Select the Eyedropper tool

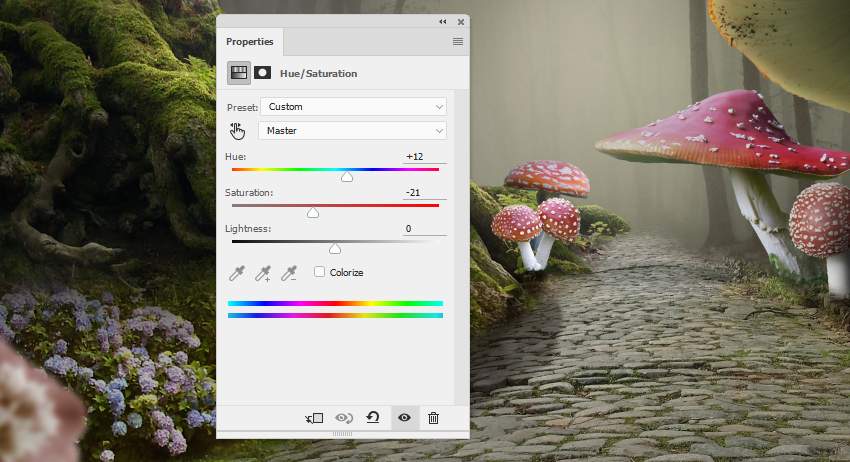tap(237, 273)
